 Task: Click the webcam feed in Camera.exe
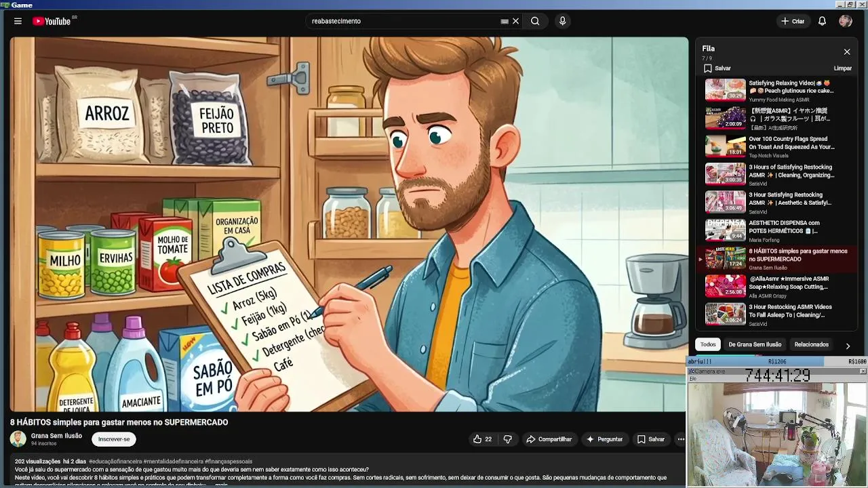coord(777,434)
